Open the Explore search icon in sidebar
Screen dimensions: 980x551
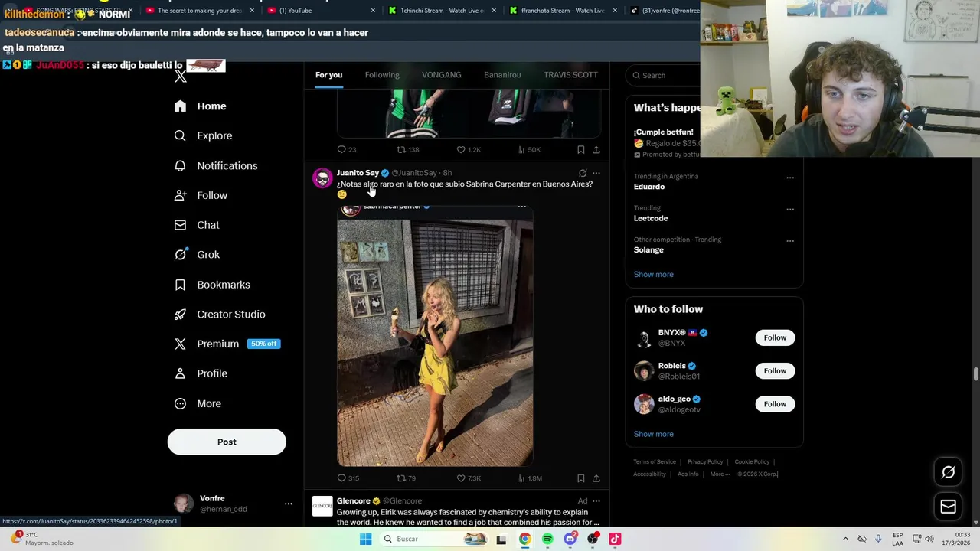[180, 135]
